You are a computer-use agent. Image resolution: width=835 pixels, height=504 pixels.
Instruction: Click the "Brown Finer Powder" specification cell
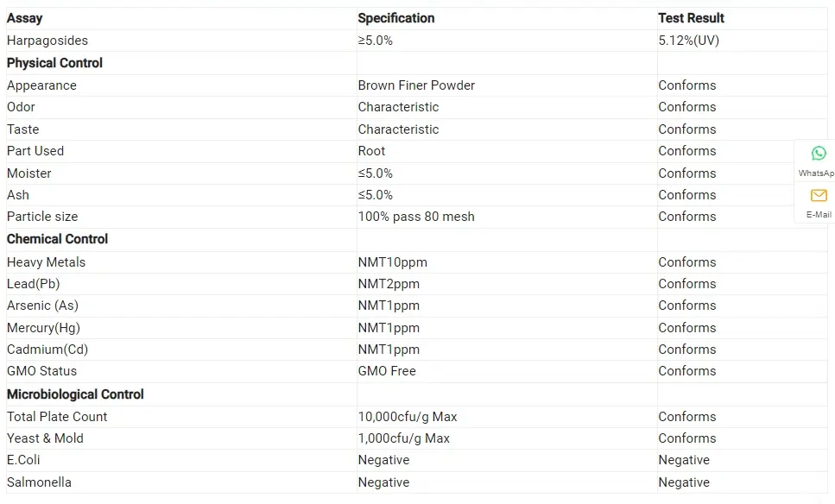[416, 85]
